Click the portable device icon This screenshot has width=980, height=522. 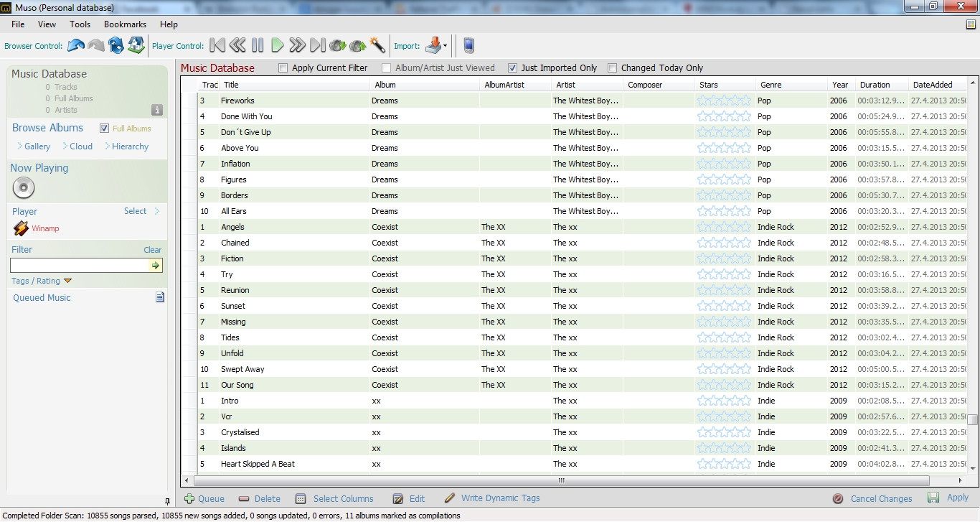[468, 46]
